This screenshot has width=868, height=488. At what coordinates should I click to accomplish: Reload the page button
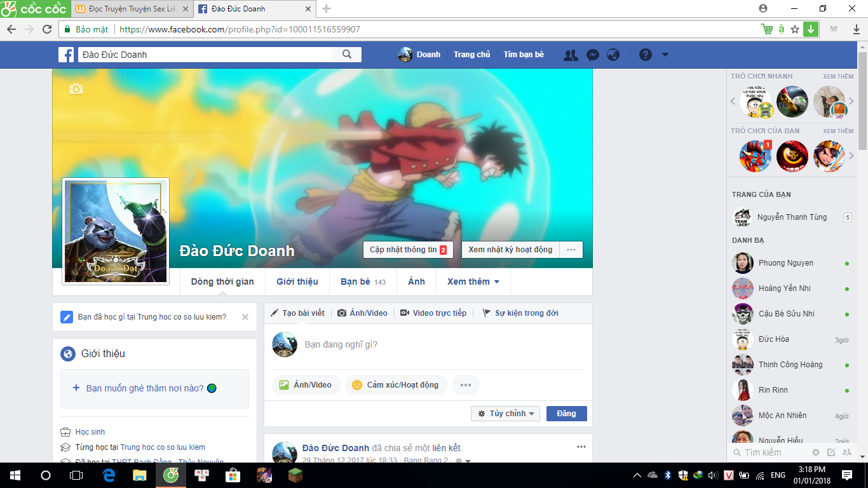(x=47, y=29)
